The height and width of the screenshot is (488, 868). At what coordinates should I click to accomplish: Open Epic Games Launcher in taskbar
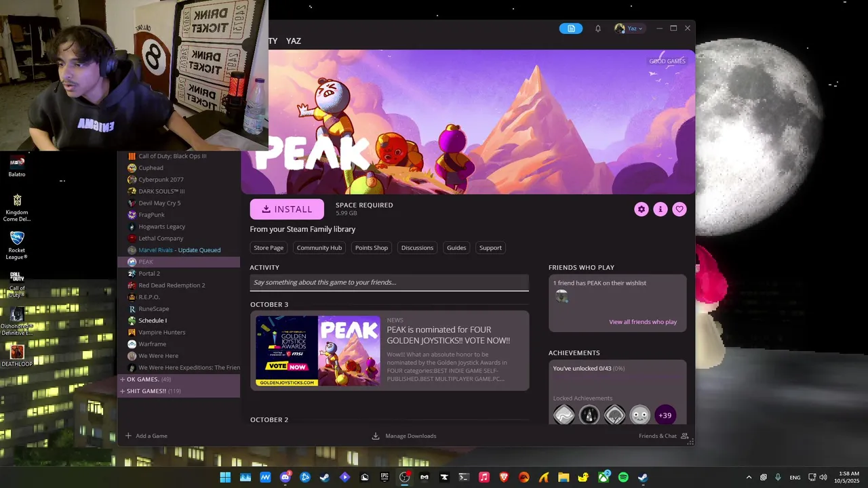(x=384, y=477)
